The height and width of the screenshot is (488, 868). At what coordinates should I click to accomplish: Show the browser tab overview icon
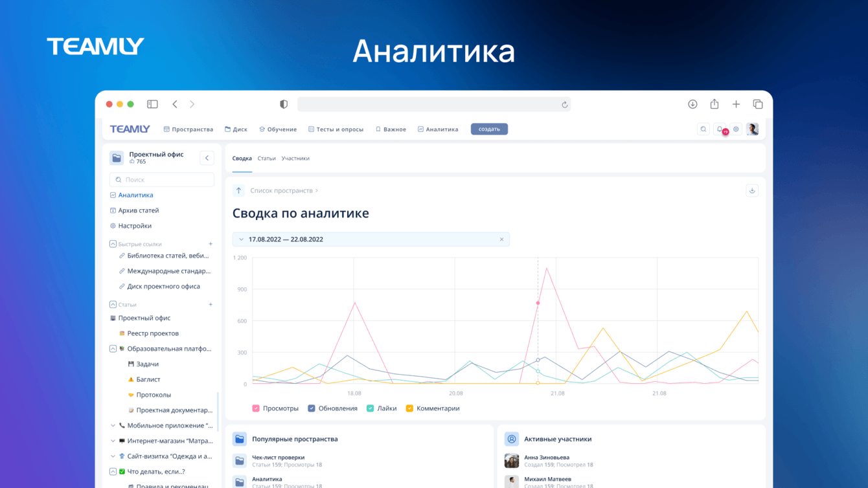point(758,104)
